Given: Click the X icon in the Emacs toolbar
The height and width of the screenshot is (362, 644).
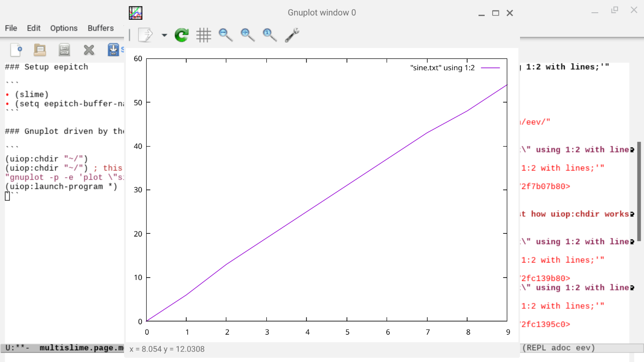Looking at the screenshot, I should [89, 49].
